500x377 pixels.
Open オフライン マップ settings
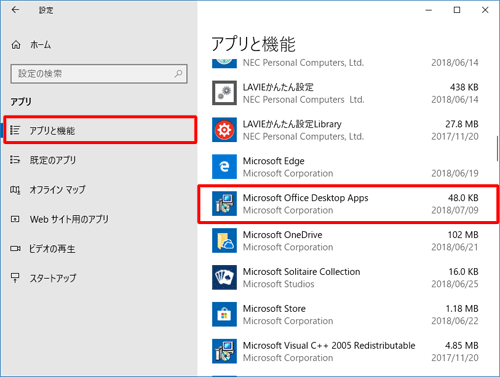pos(99,190)
